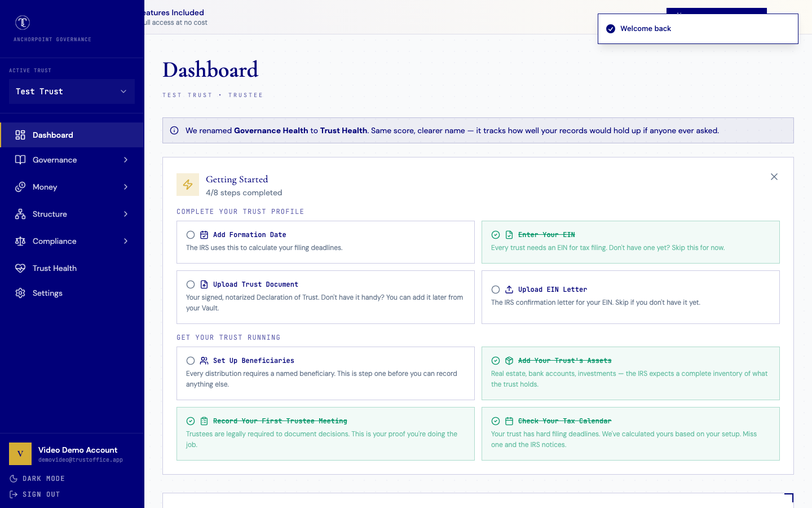Click the Getting Started lightning bolt icon
The height and width of the screenshot is (508, 812).
click(188, 185)
